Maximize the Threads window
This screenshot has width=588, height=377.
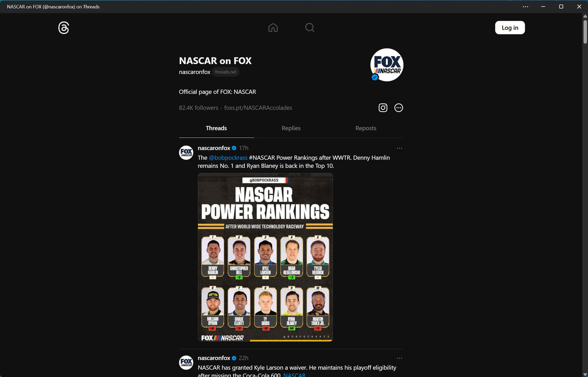click(x=561, y=7)
